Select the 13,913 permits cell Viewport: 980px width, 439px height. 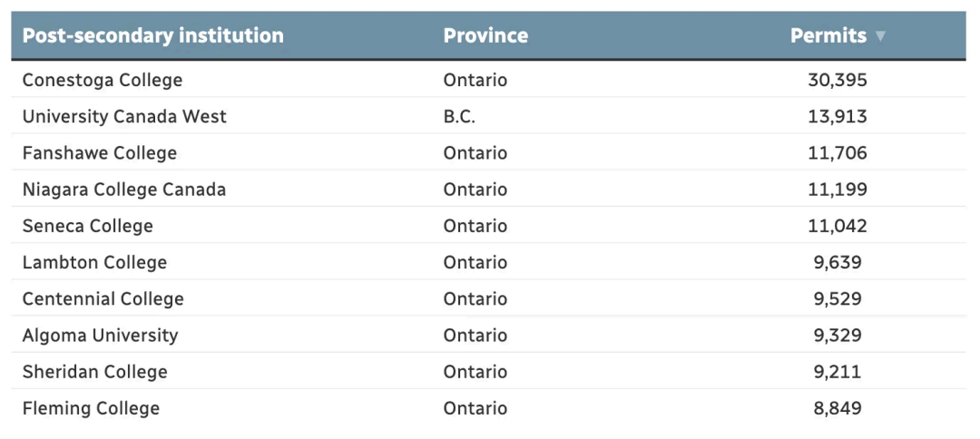838,117
